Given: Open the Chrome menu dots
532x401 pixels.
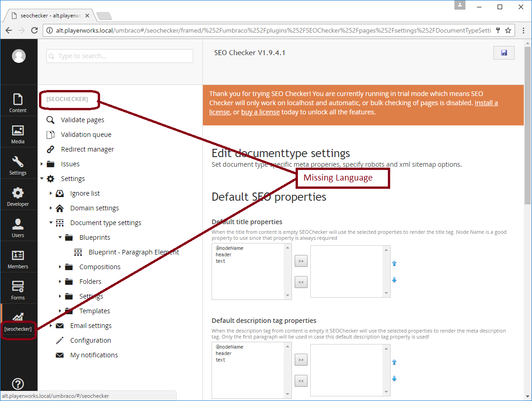Looking at the screenshot, I should pos(524,30).
